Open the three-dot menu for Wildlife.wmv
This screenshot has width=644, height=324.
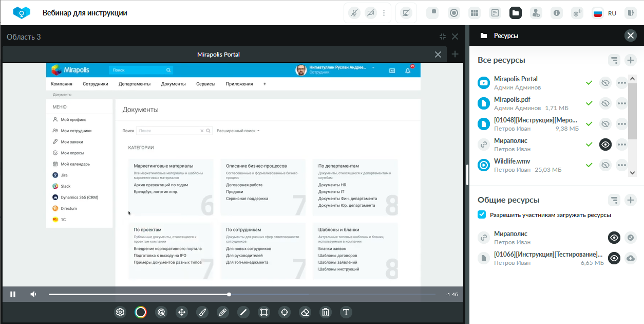622,165
